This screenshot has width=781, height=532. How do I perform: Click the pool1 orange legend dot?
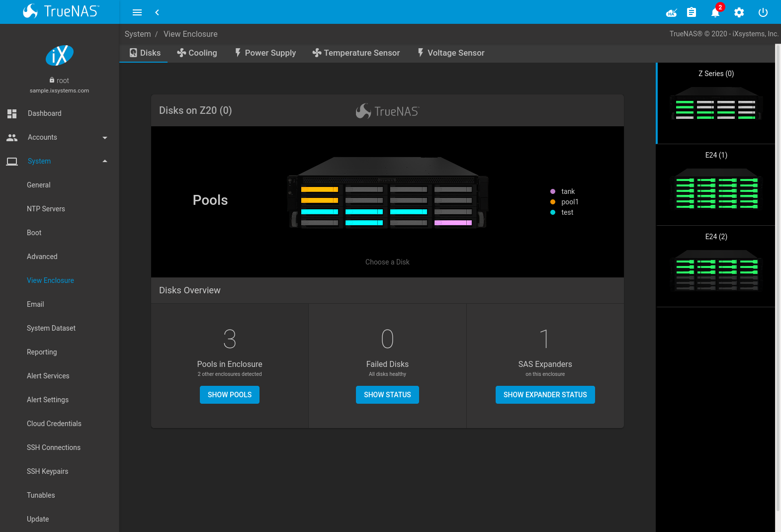553,202
